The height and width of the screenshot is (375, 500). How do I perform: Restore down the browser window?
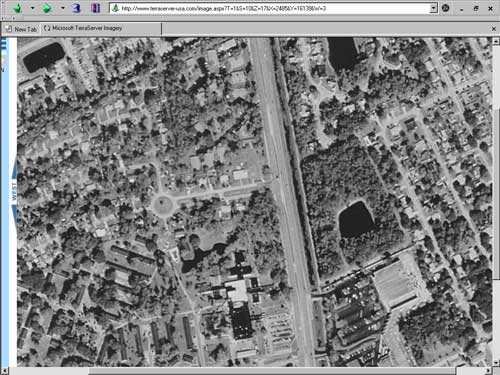coord(476,9)
